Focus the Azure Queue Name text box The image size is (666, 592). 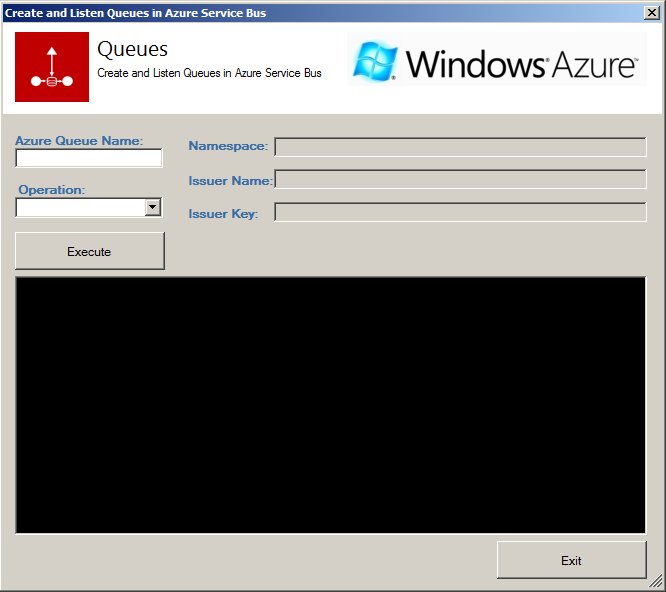(89, 158)
